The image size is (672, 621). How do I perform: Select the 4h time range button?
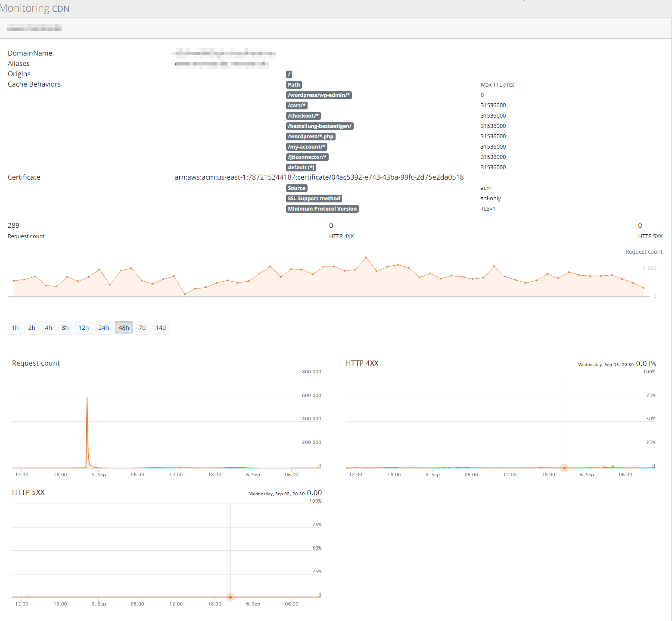click(48, 328)
